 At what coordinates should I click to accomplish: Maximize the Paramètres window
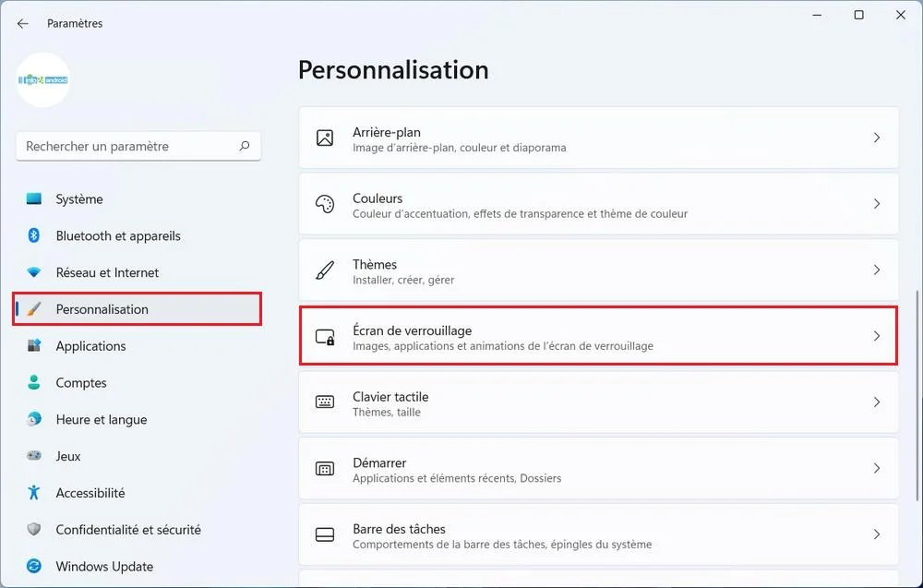coord(858,15)
